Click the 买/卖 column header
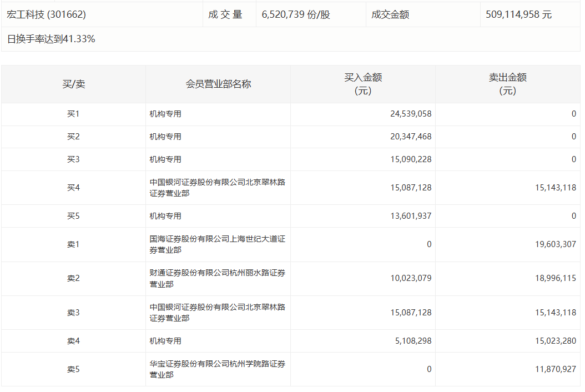 tap(73, 84)
